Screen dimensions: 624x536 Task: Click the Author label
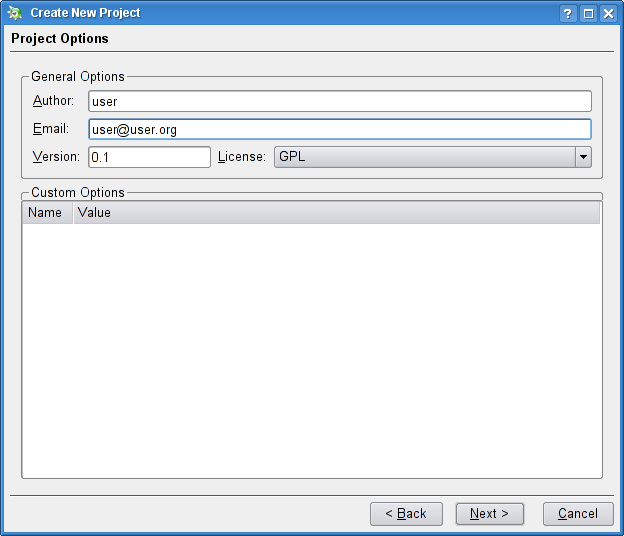coord(53,101)
